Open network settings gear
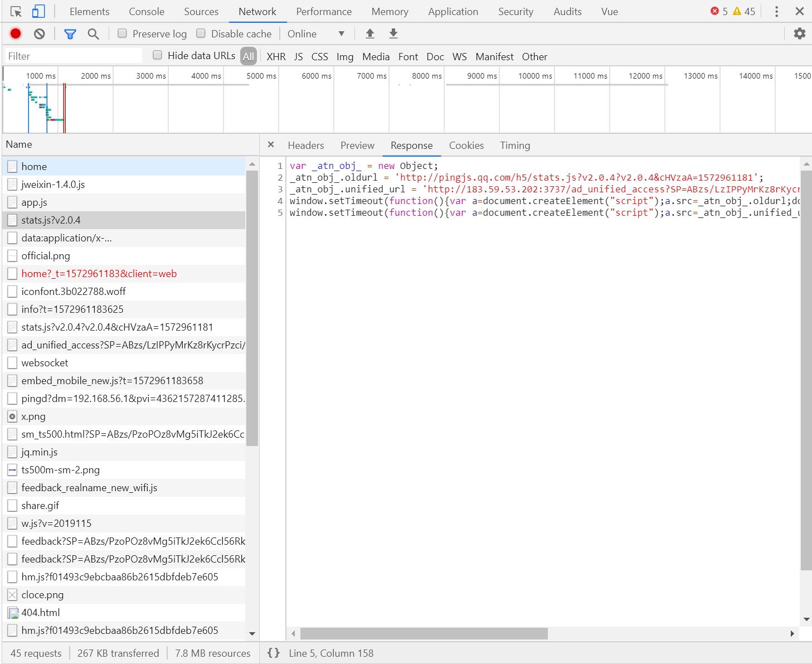 point(799,34)
